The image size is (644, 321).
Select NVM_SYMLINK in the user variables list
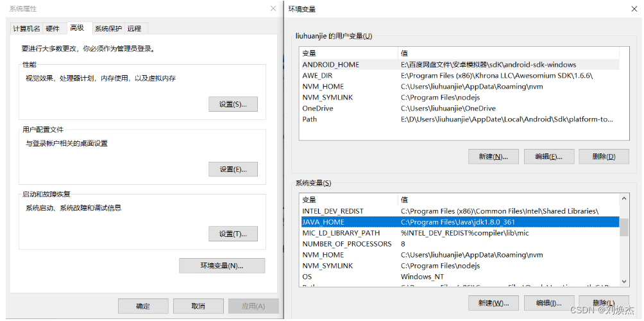(x=459, y=98)
